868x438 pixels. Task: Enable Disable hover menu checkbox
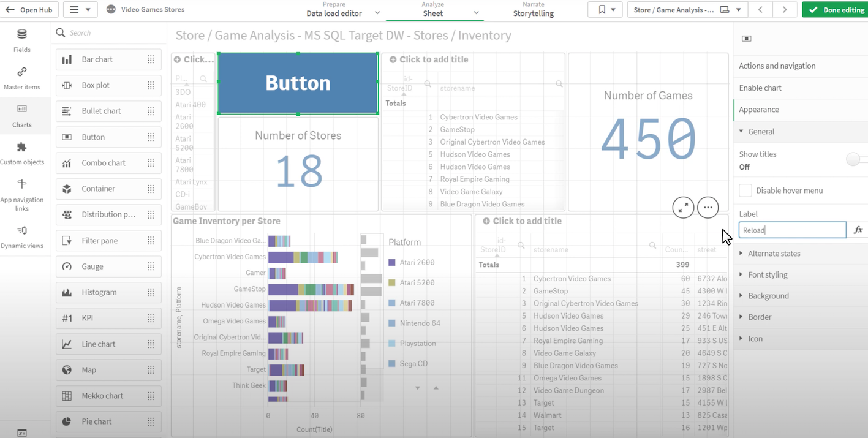(x=745, y=190)
